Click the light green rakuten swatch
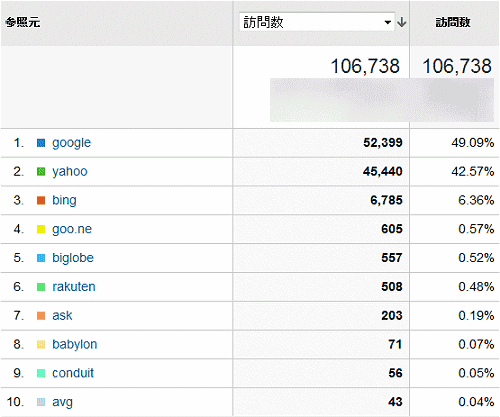 point(41,287)
